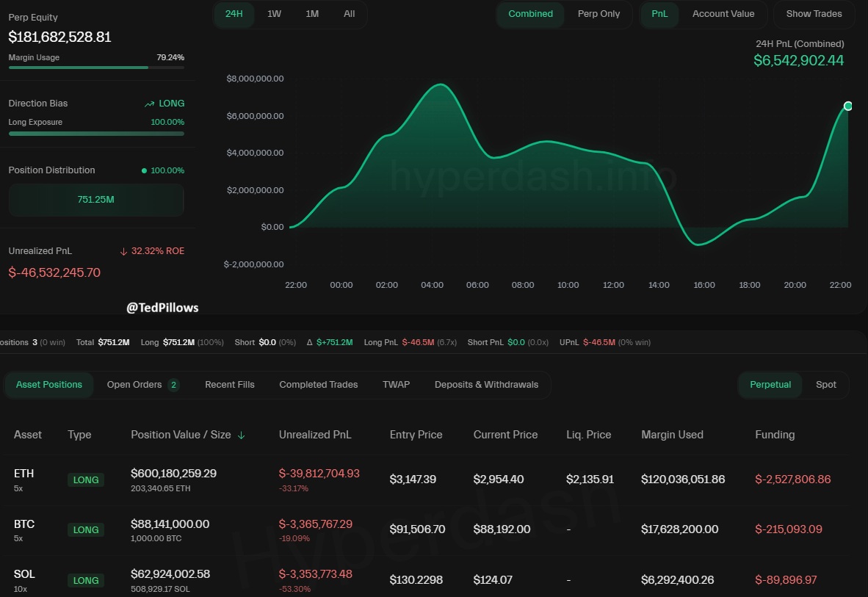Click the Show Trades button
This screenshot has height=597, width=868.
point(814,13)
